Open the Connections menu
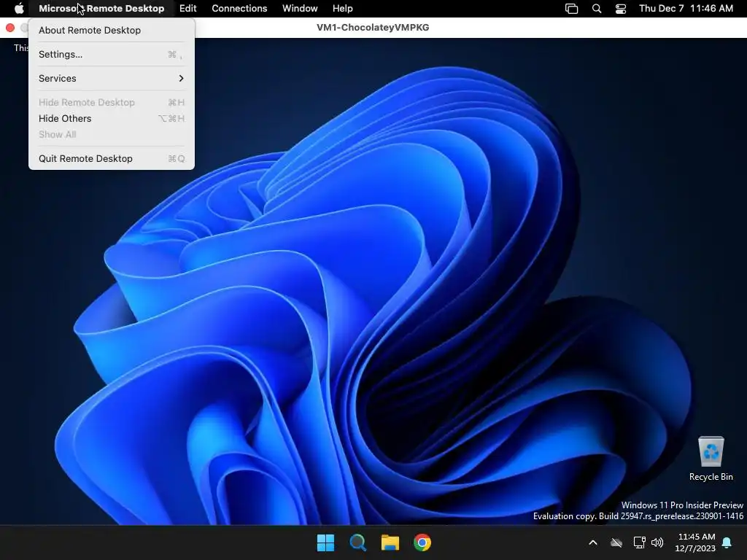The width and height of the screenshot is (747, 560). click(x=239, y=8)
